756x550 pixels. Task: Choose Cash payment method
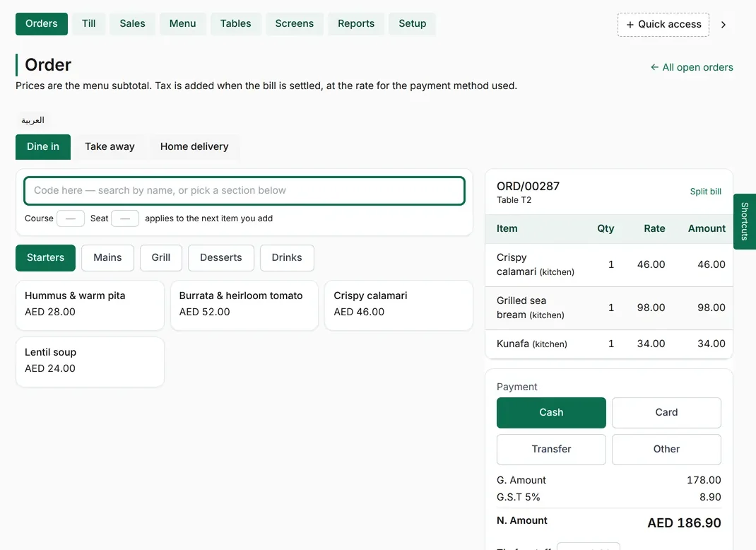pos(551,413)
